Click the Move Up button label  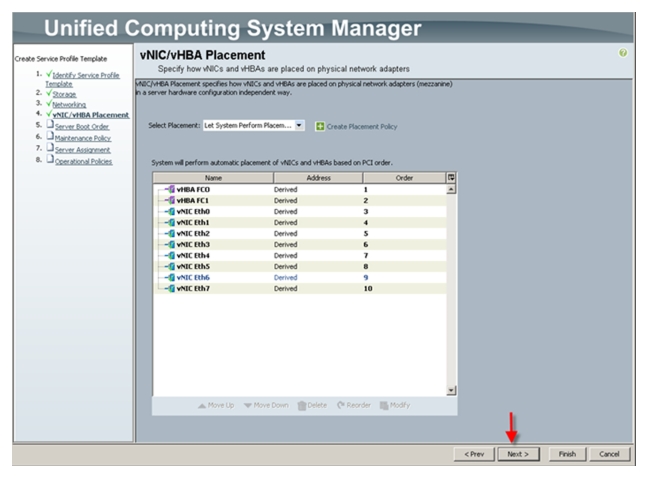point(221,405)
